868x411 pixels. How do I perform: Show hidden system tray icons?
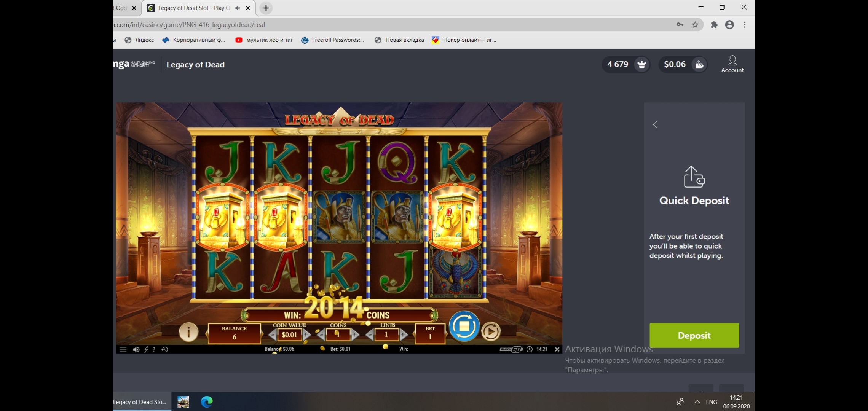click(x=697, y=402)
